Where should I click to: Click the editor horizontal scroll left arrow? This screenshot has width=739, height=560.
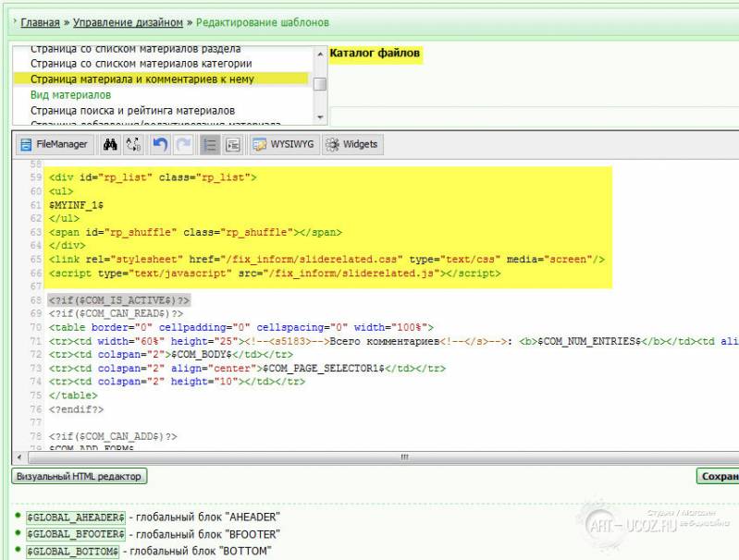19,457
